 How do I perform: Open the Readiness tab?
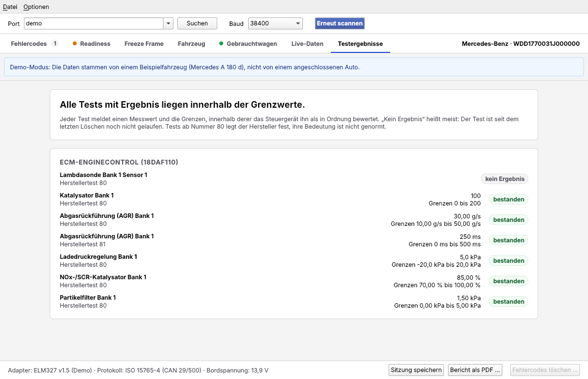coord(92,43)
